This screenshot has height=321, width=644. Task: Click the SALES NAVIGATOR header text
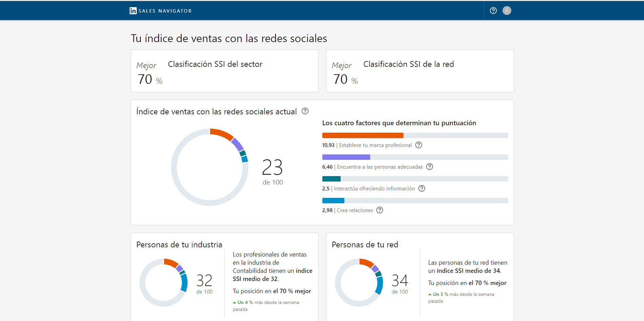[x=165, y=11]
